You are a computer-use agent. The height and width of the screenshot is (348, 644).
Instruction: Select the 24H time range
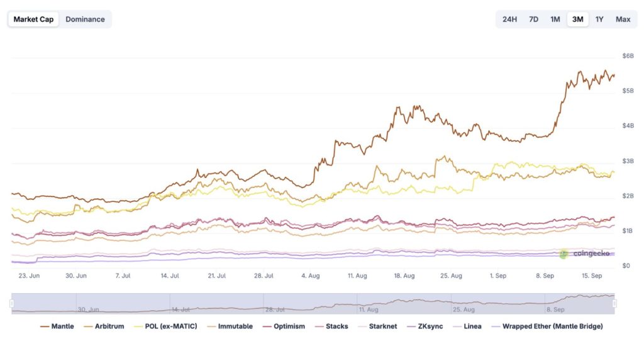[x=509, y=20]
